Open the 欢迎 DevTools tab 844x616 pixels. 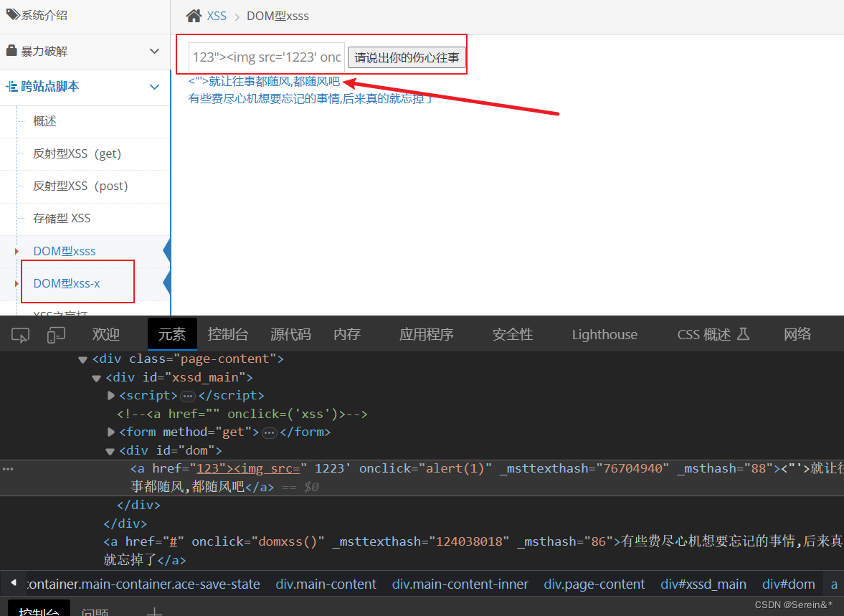point(105,334)
